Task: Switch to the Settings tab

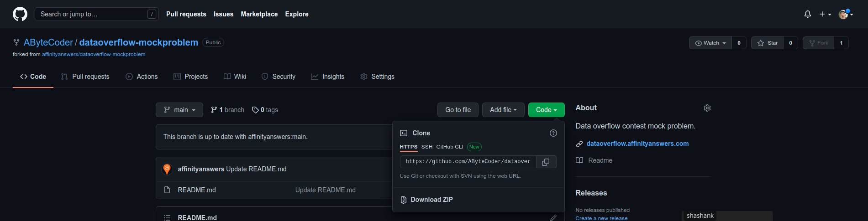Action: pos(377,77)
